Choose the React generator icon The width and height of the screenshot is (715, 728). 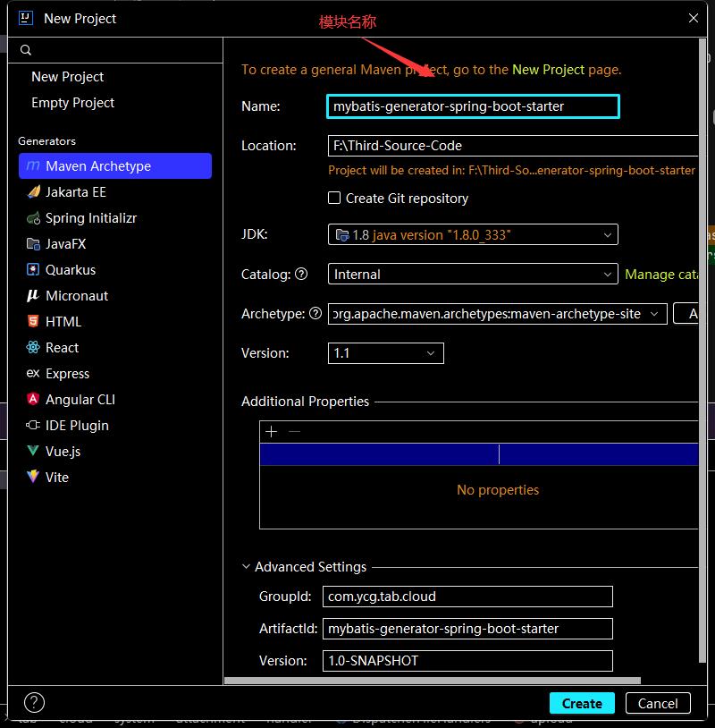[x=33, y=348]
